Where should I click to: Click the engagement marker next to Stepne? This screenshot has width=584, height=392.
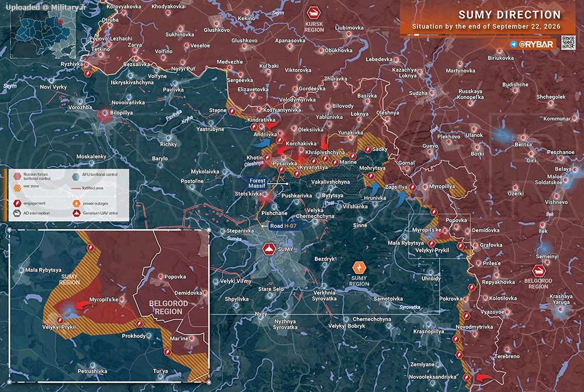coord(232,111)
